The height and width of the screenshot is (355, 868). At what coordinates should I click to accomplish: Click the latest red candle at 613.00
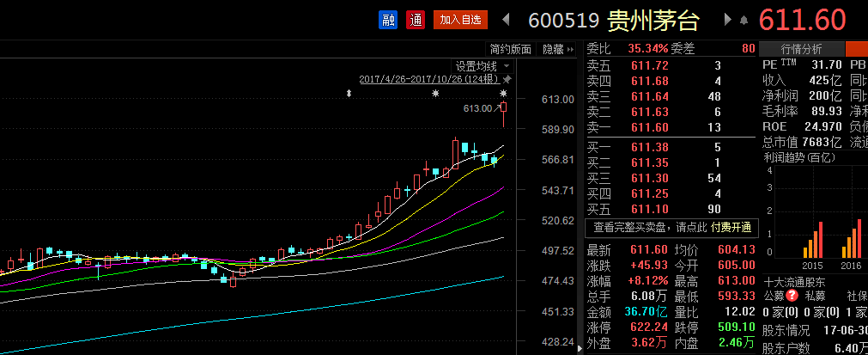pos(504,114)
